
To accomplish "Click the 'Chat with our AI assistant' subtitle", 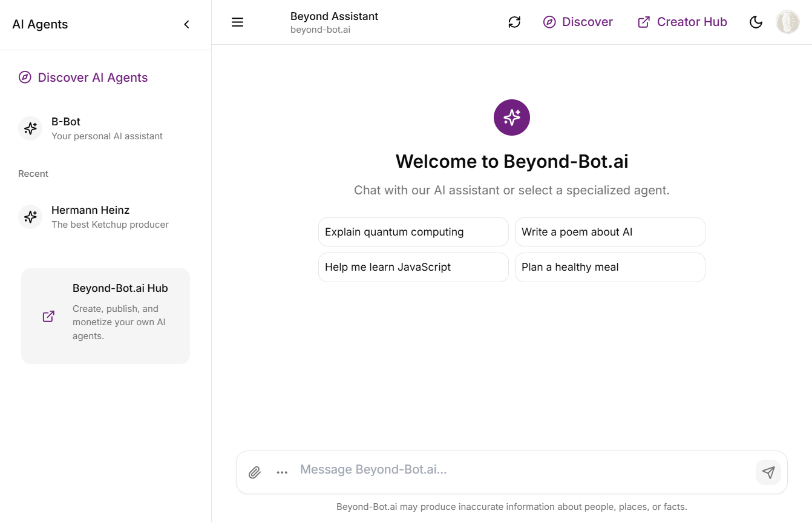I will [x=512, y=190].
